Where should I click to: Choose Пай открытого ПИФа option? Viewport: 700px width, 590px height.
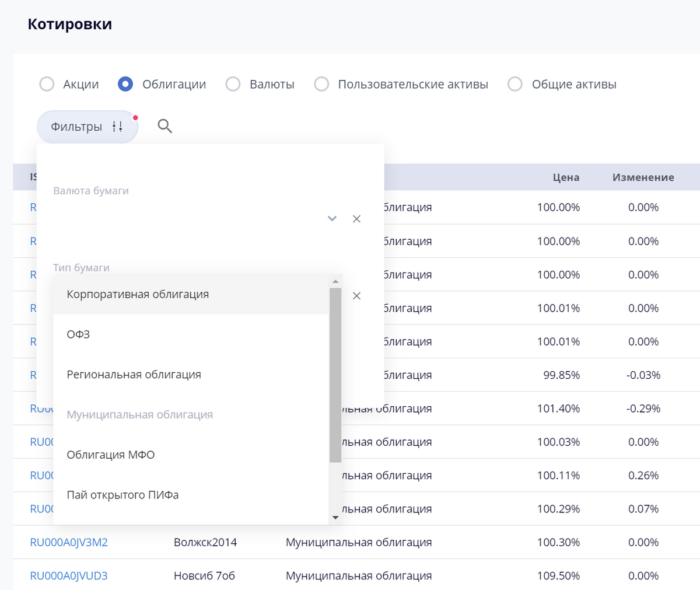coord(123,495)
